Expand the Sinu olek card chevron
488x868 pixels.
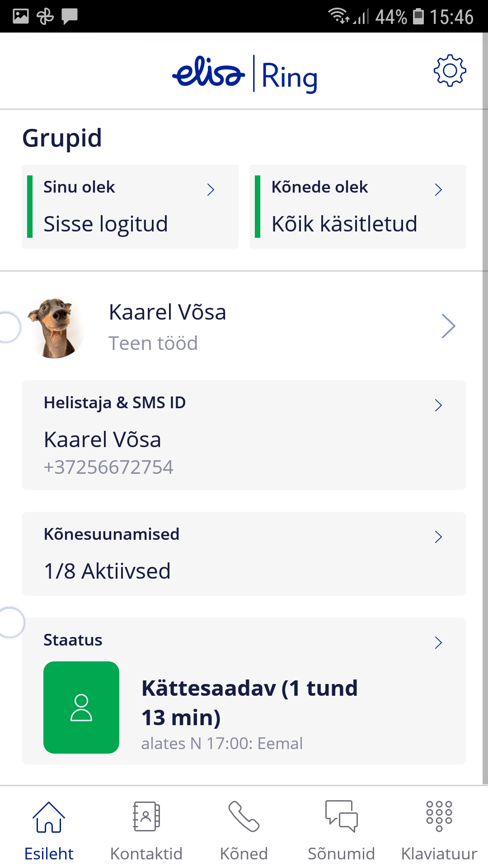point(211,189)
